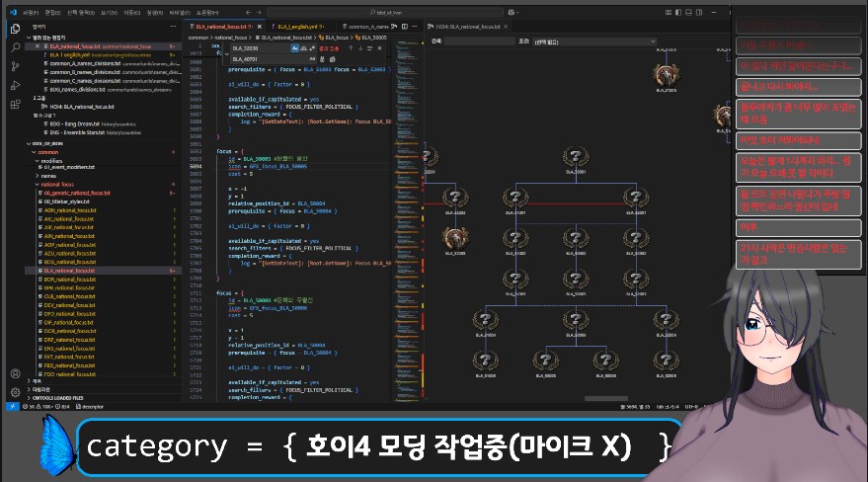The width and height of the screenshot is (868, 482).
Task: Toggle Use Regular Expression in find widget
Action: (x=310, y=47)
